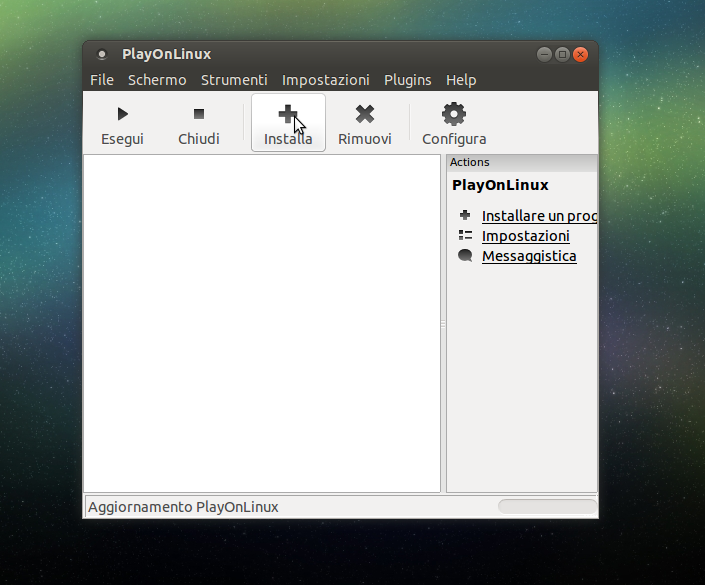705x585 pixels.
Task: Follow the Installare un programma link
Action: point(539,216)
